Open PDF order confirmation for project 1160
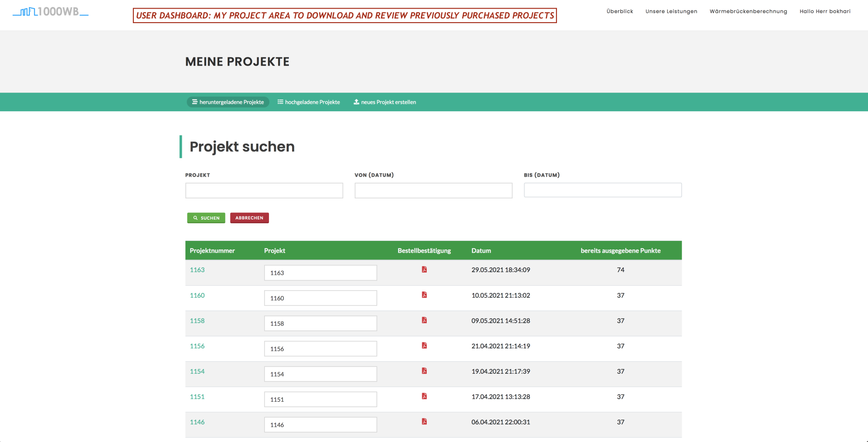 click(424, 295)
